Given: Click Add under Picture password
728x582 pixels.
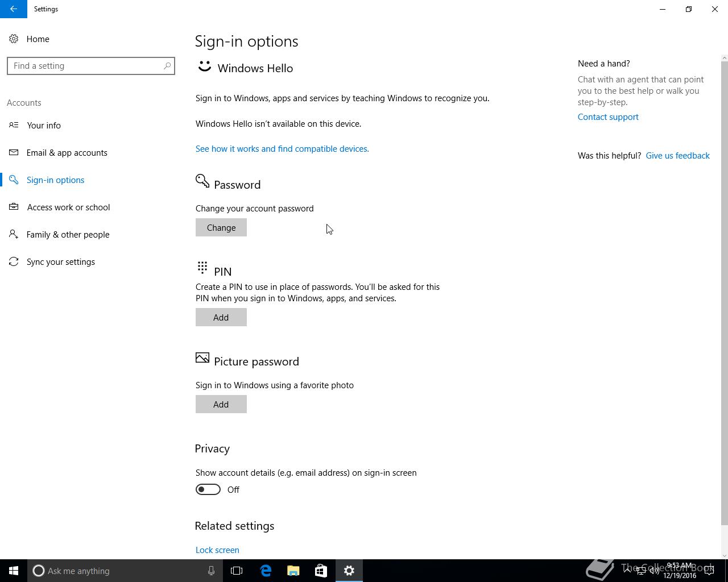Looking at the screenshot, I should [x=221, y=404].
